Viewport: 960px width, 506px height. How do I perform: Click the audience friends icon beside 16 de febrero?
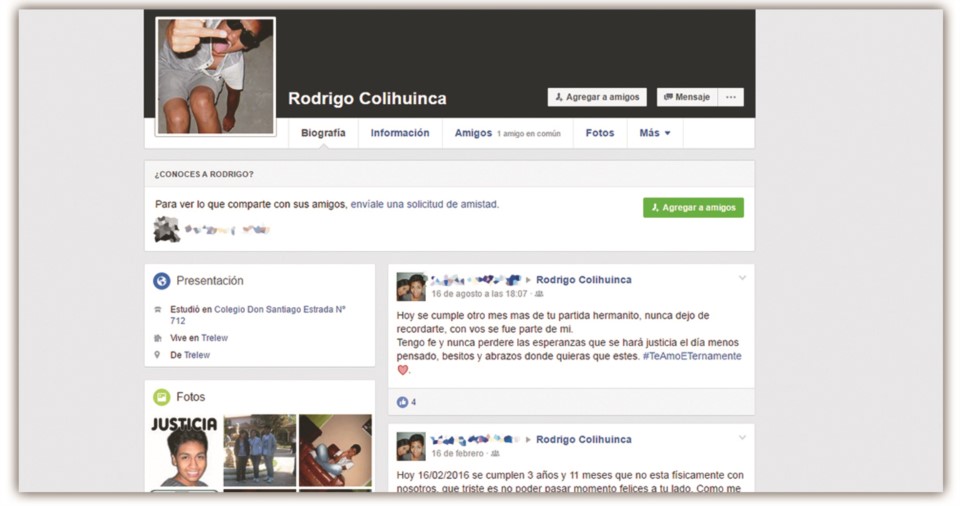tap(495, 454)
